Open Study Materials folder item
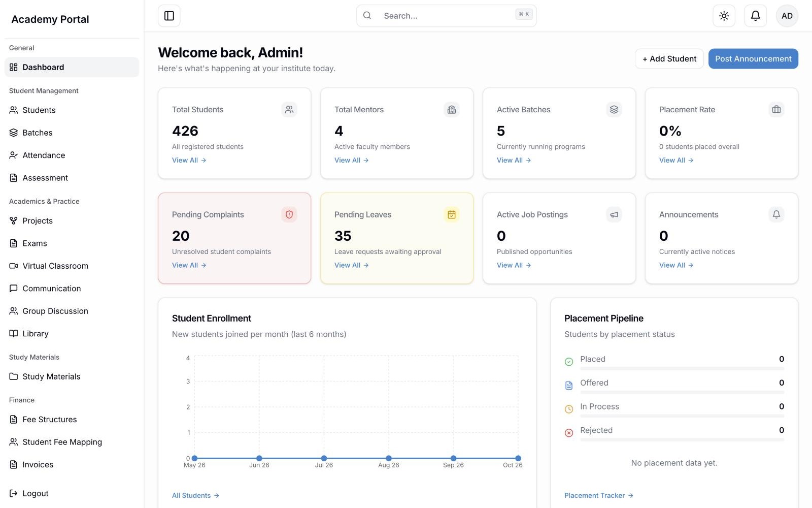The height and width of the screenshot is (508, 812). 72,376
